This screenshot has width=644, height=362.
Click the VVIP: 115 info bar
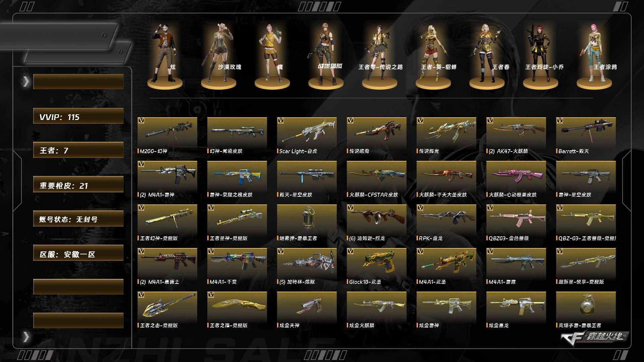coord(78,116)
